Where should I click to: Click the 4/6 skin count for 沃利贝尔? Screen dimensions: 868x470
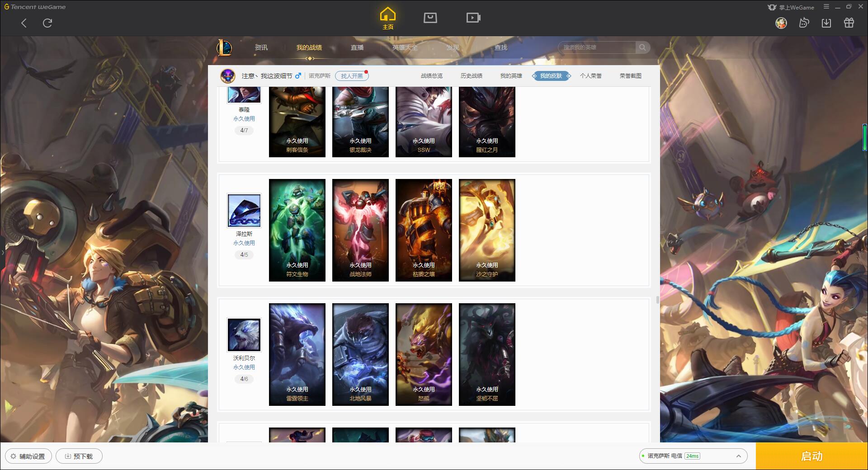(x=244, y=379)
